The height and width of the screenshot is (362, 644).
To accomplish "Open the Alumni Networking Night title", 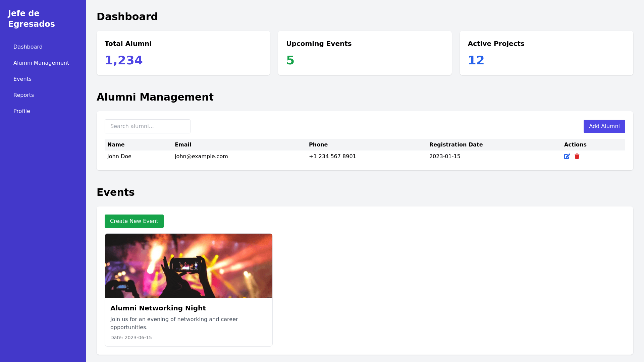I will 158,308.
